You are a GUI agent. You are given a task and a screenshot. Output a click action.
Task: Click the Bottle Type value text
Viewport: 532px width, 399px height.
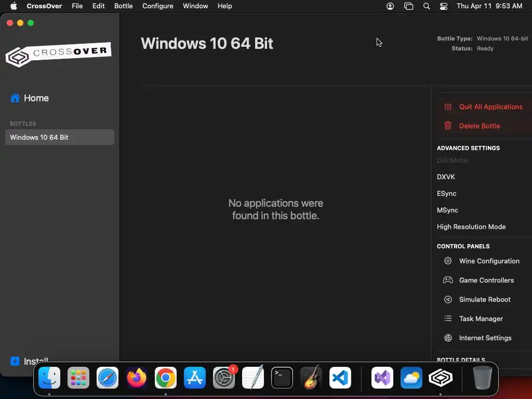point(502,38)
